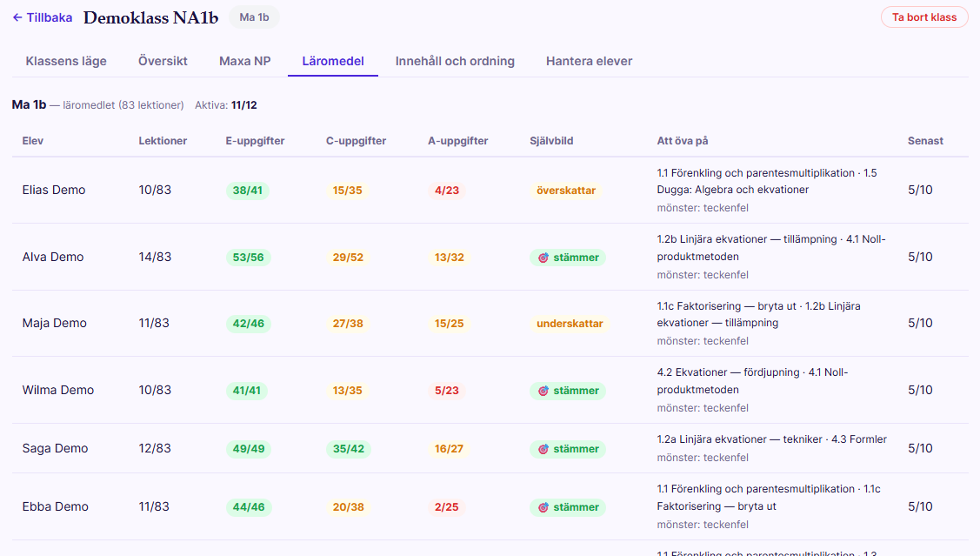Screen dimensions: 980x556
Task: Click the 14/83 lessons value
Action: coord(155,257)
